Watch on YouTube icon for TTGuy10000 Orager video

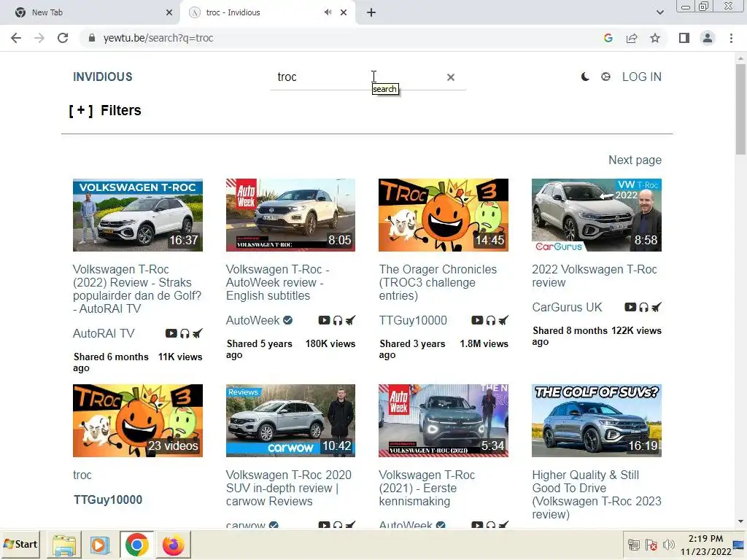[477, 321]
